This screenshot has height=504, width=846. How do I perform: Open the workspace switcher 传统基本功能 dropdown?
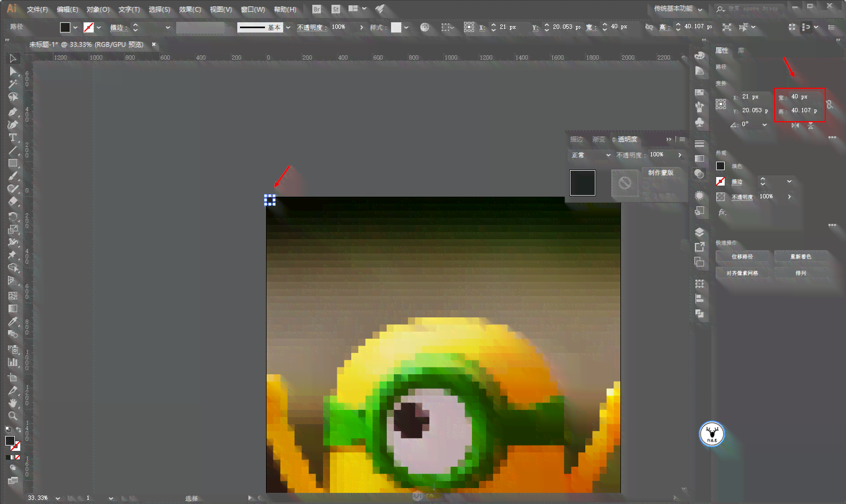click(678, 9)
